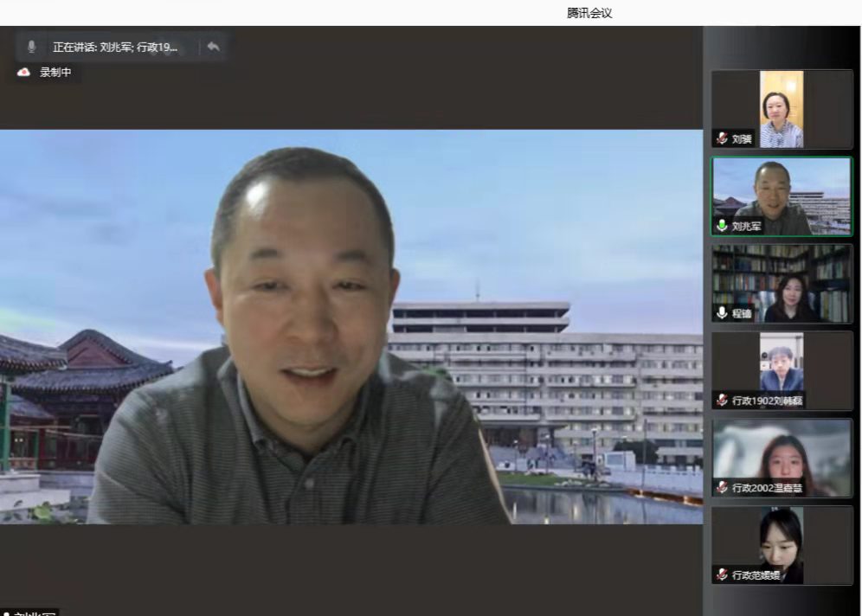This screenshot has width=862, height=616.
Task: Select the participant thumbnail with the bookshelf background
Action: tap(782, 283)
